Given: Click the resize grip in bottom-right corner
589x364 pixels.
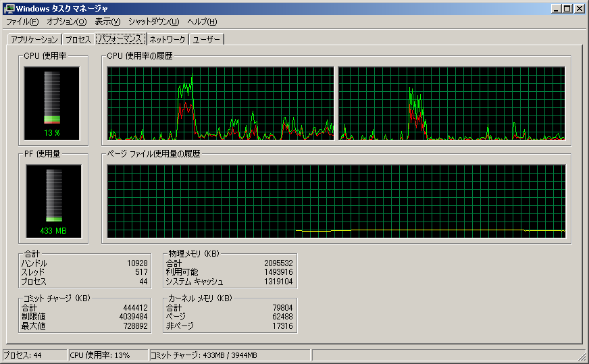Looking at the screenshot, I should (x=582, y=357).
